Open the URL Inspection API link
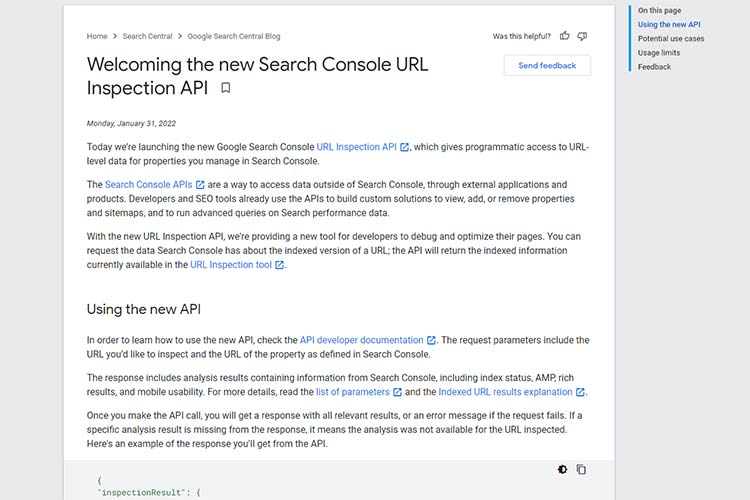This screenshot has height=500, width=750. click(356, 147)
